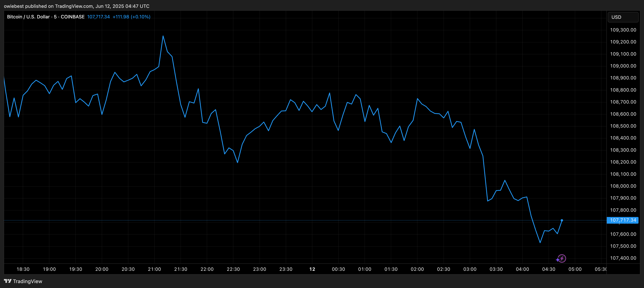The height and width of the screenshot is (288, 644).
Task: Open the USD currency selector
Action: 623,17
